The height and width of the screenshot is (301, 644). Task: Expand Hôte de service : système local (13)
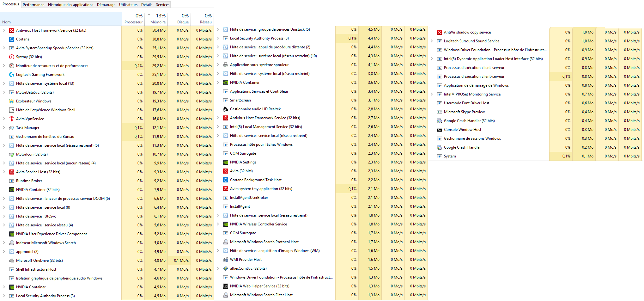pos(4,83)
